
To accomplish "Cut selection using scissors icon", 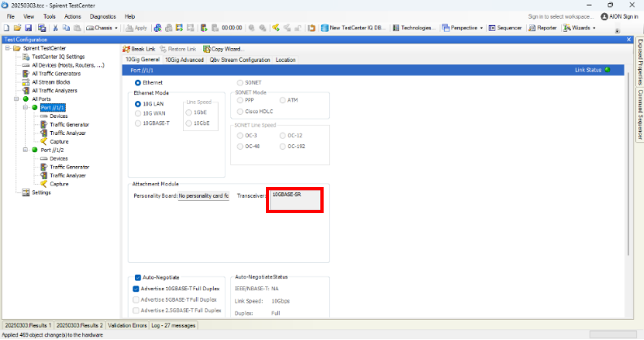I will click(55, 28).
